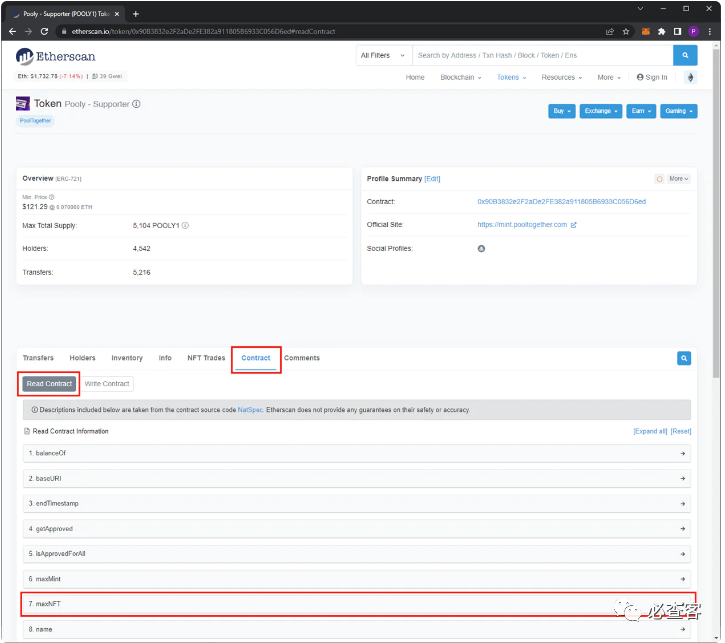Click the Etherscan logo
725x643 pixels.
(55, 56)
